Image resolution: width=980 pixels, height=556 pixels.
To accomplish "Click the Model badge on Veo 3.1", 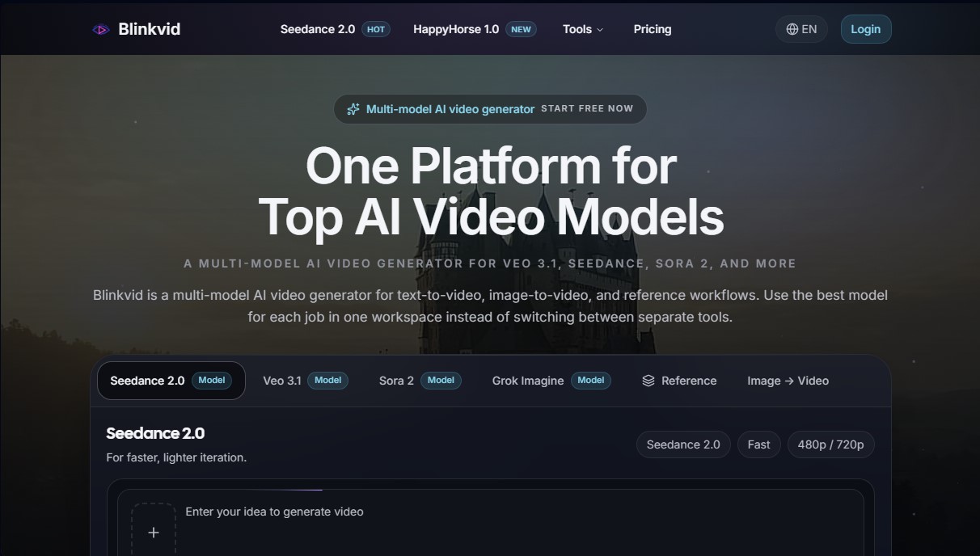I will (x=327, y=380).
